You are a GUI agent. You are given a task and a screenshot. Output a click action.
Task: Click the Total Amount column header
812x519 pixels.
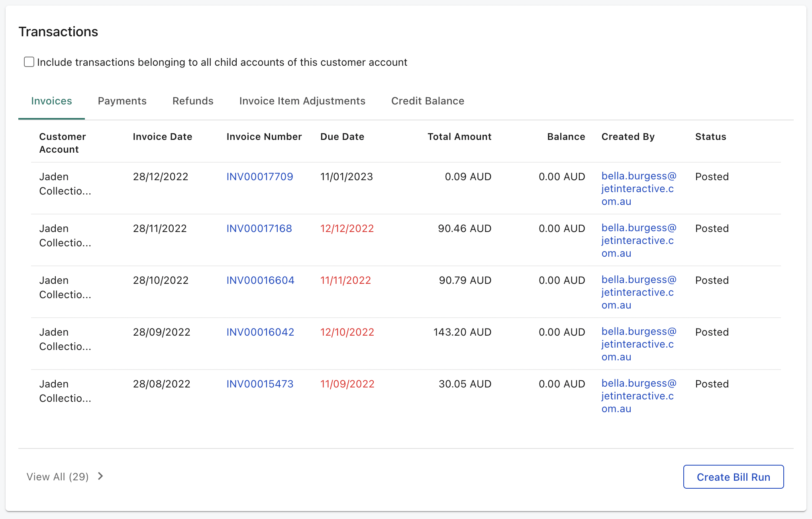point(459,137)
